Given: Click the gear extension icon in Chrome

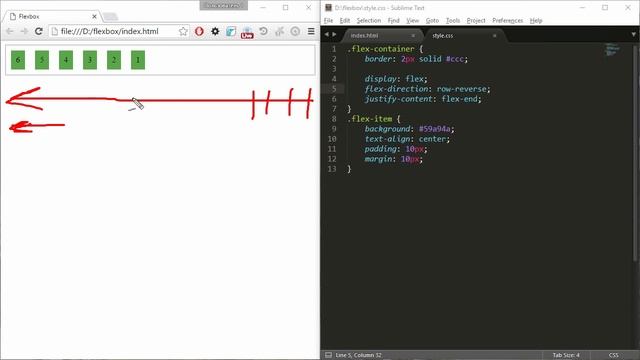Looking at the screenshot, I should pyautogui.click(x=215, y=31).
